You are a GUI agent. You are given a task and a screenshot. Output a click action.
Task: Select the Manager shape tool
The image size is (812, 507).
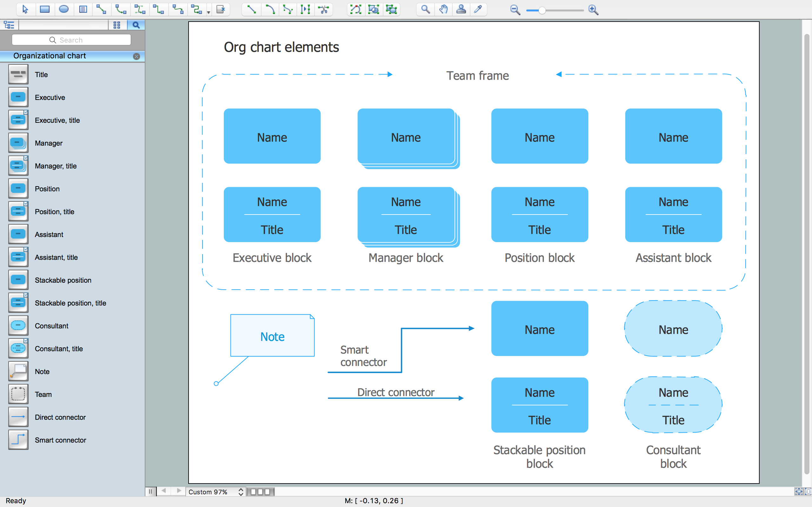coord(17,143)
